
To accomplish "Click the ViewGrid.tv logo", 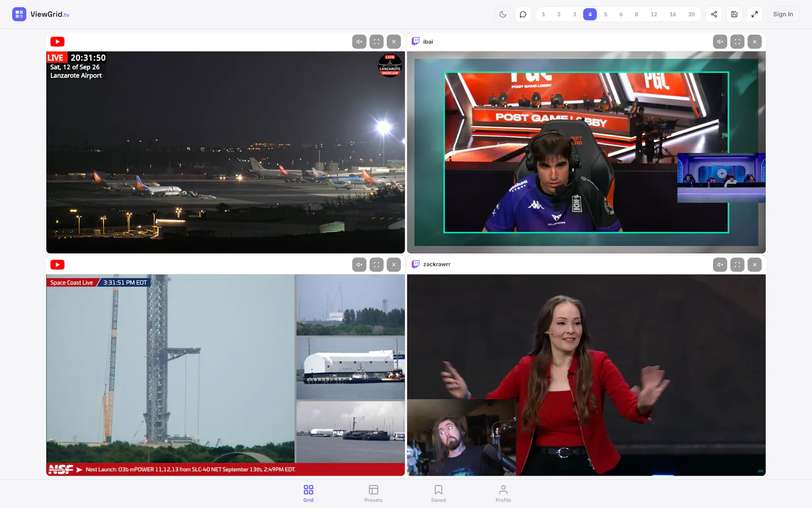I will click(x=41, y=14).
